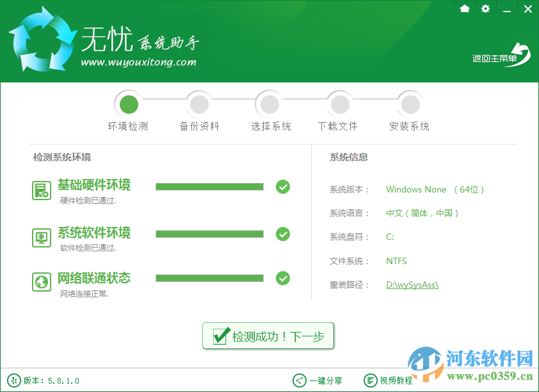Image resolution: width=539 pixels, height=392 pixels.
Task: Select the 备份资料 step circle
Action: [199, 103]
